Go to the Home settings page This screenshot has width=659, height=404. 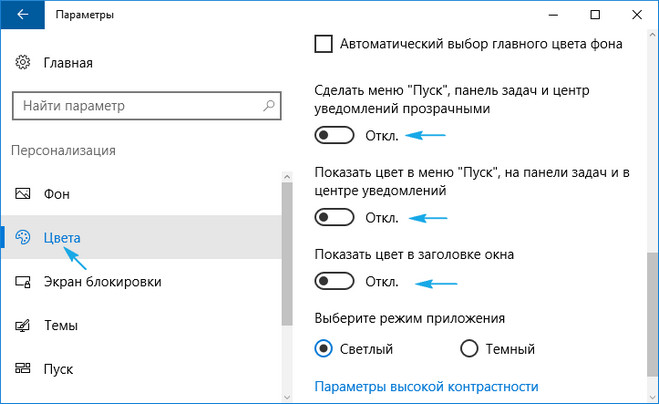68,63
